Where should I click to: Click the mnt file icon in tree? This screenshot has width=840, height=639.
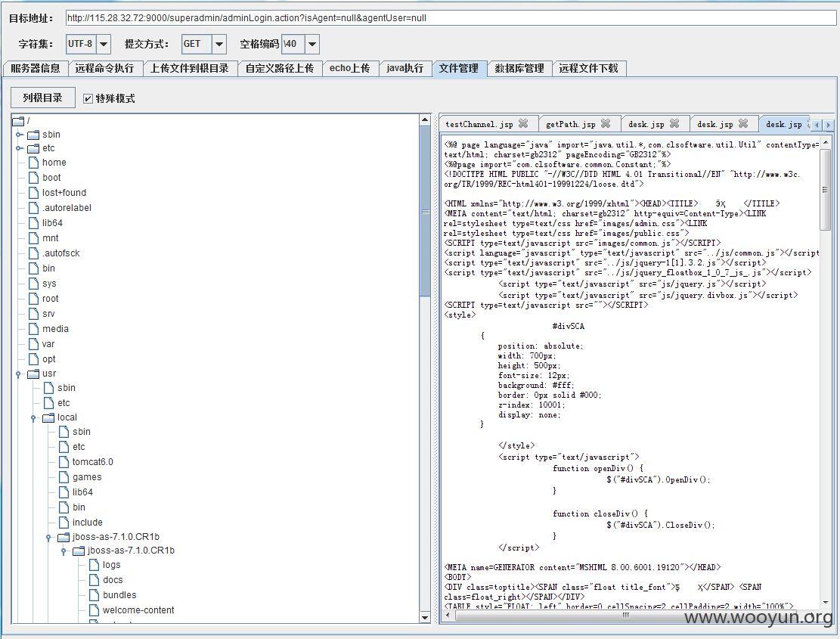(x=33, y=237)
